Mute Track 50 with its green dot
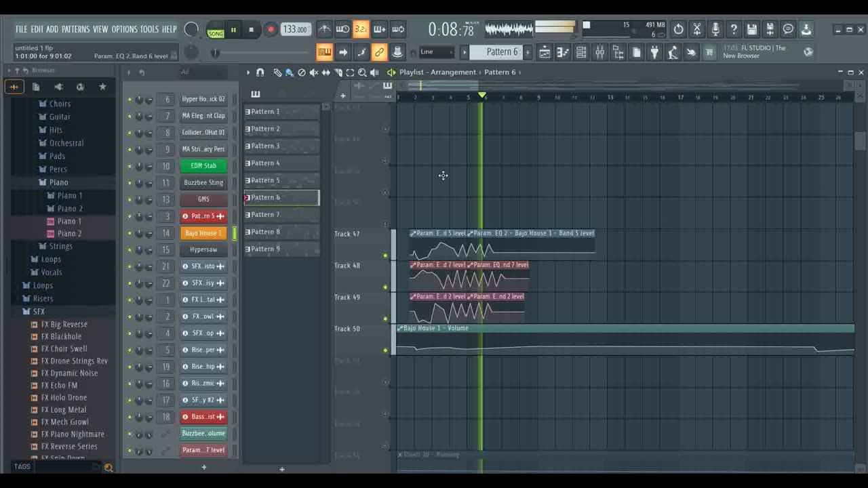868x488 pixels. click(386, 350)
